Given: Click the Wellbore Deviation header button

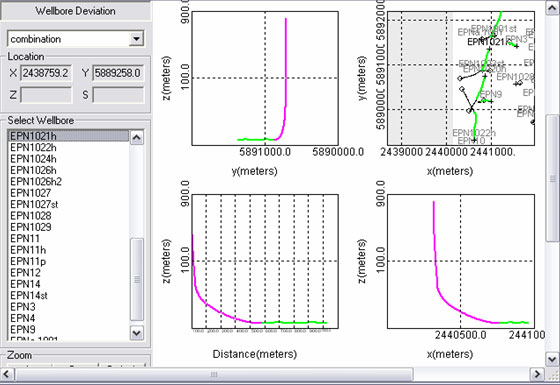Looking at the screenshot, I should pyautogui.click(x=75, y=11).
